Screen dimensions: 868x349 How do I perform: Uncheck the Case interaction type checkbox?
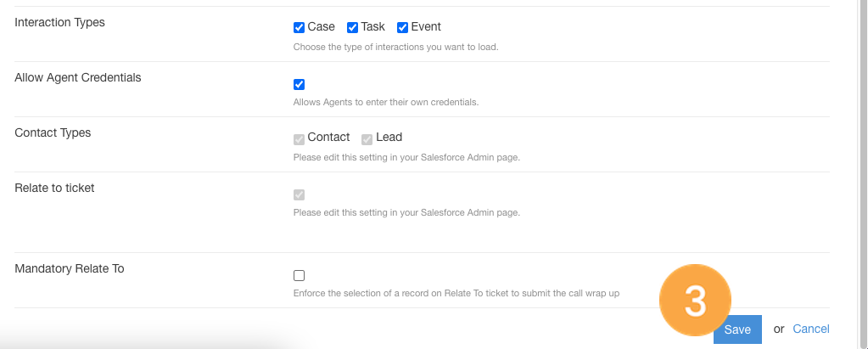299,28
